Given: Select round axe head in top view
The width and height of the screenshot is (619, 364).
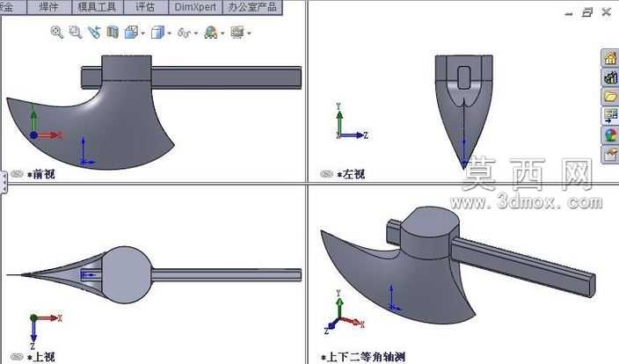Looking at the screenshot, I should point(127,275).
